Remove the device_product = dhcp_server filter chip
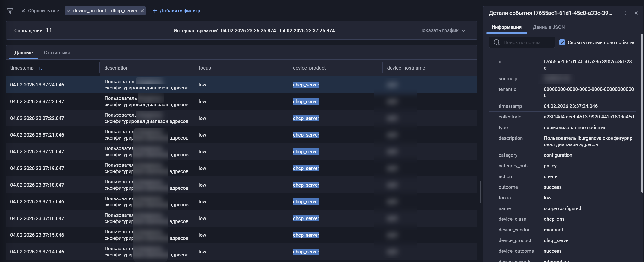644x262 pixels. (142, 10)
